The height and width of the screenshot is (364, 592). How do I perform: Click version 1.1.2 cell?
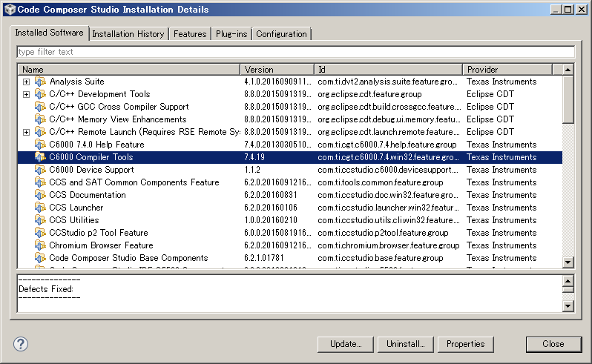point(252,170)
